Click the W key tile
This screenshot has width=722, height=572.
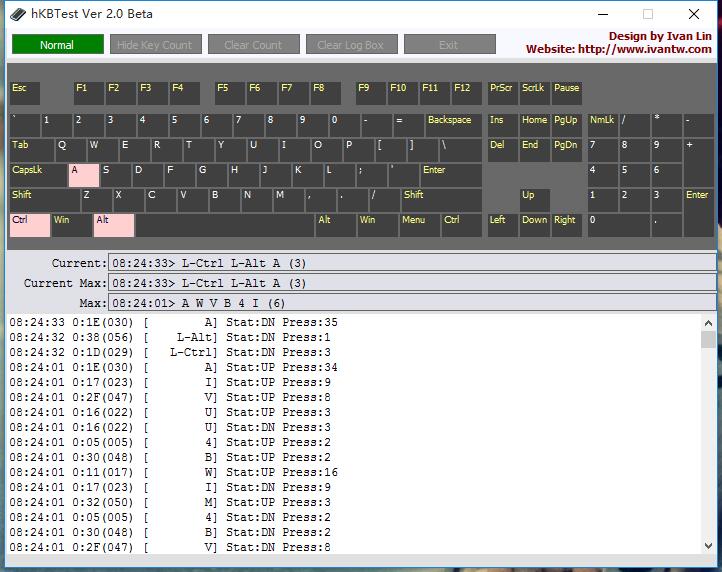pyautogui.click(x=103, y=150)
